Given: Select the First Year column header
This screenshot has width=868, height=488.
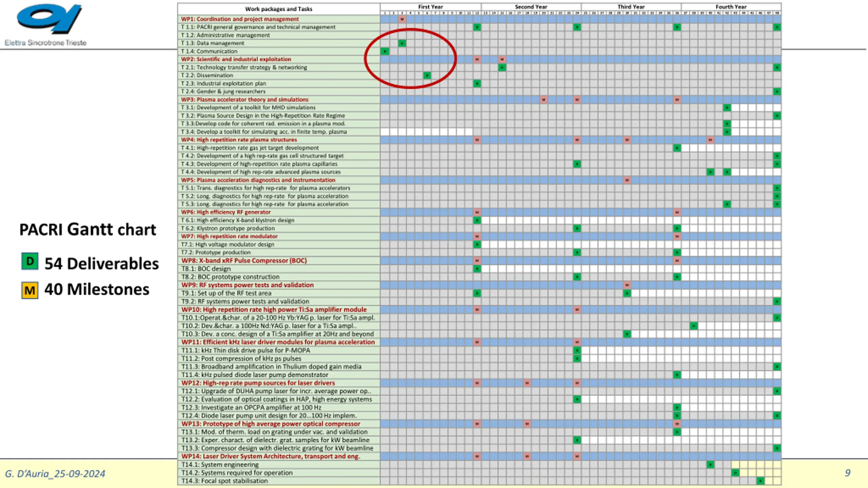Looking at the screenshot, I should tap(430, 7).
